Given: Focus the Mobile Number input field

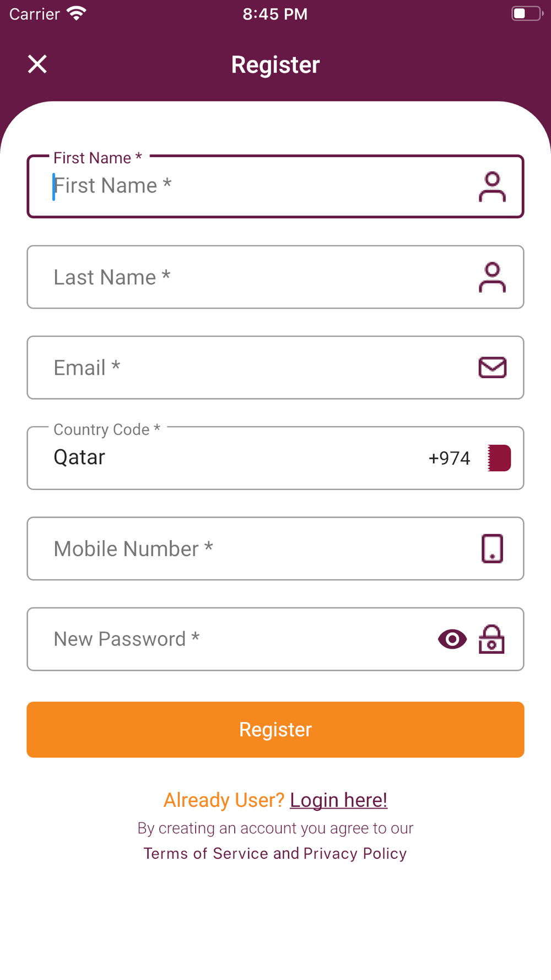Looking at the screenshot, I should (275, 548).
